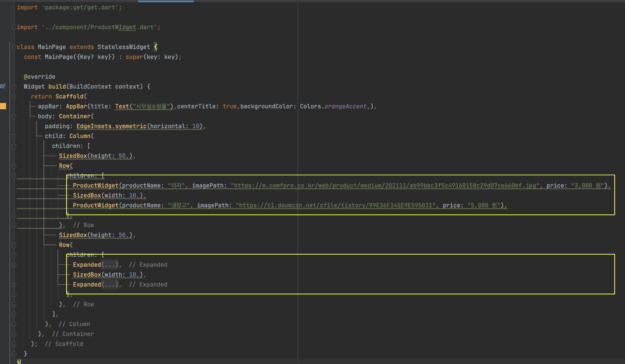Click the orangeAccent color swatch in gutter
The height and width of the screenshot is (364, 625).
point(3,106)
